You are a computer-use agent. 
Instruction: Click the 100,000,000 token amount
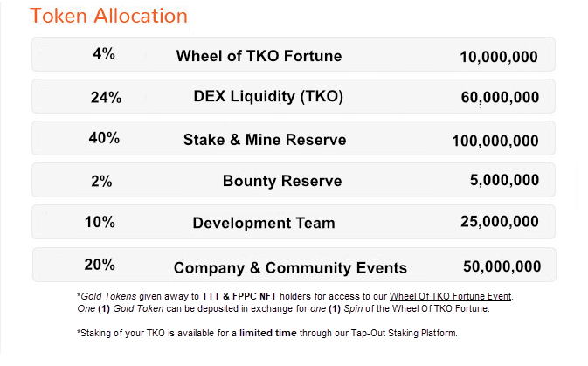pos(495,141)
